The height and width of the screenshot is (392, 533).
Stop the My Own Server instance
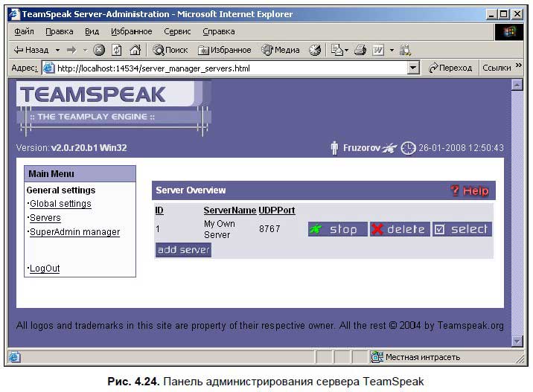[337, 229]
